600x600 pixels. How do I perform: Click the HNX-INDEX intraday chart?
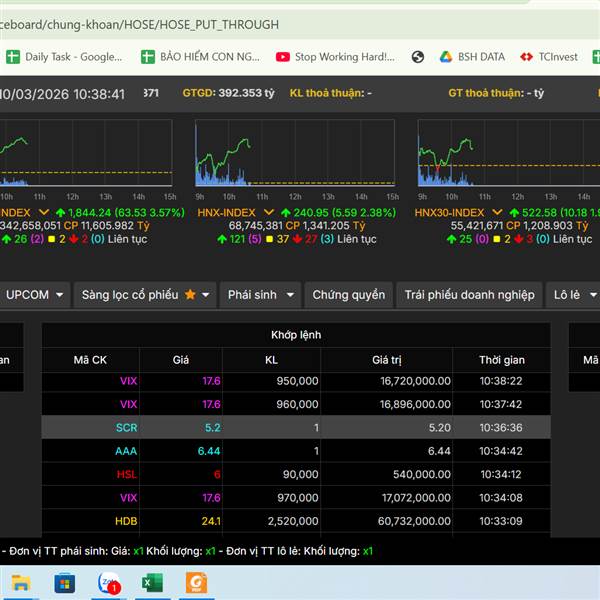point(295,153)
